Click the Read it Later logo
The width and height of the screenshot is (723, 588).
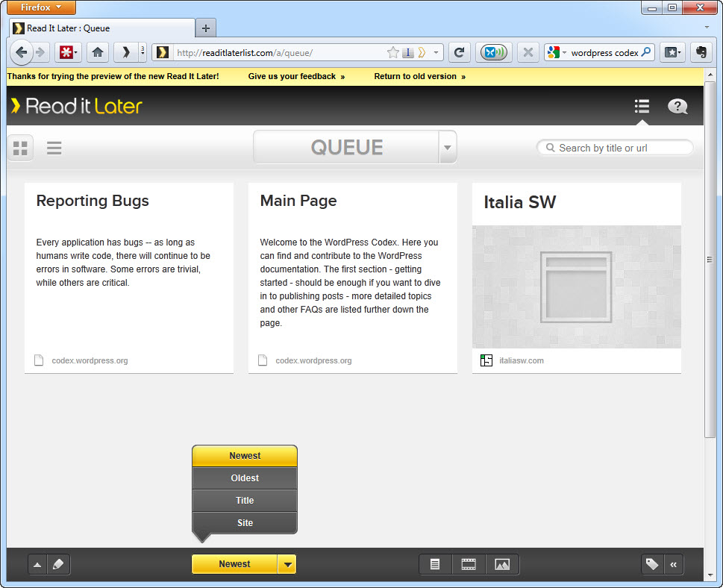(77, 106)
